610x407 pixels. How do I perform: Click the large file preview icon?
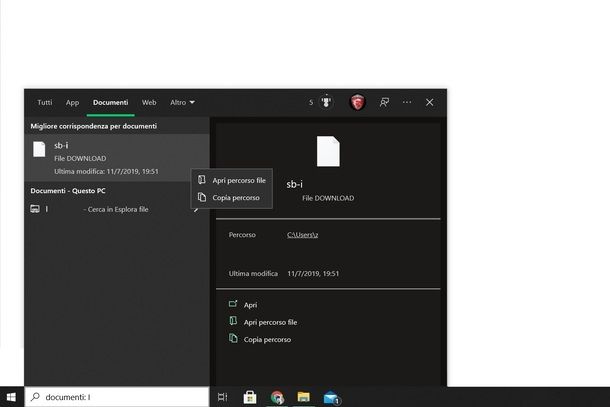tap(328, 151)
